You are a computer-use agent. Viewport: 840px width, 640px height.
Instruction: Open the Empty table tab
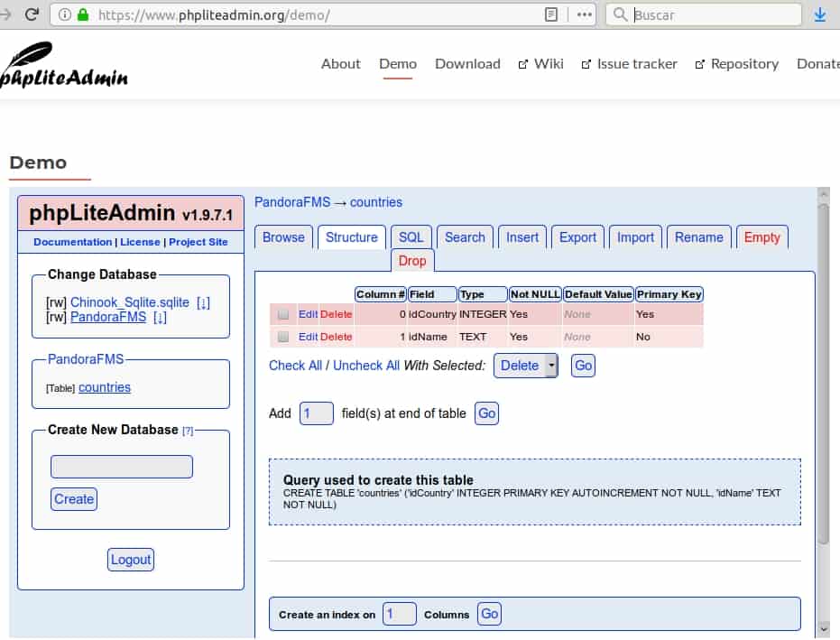762,237
